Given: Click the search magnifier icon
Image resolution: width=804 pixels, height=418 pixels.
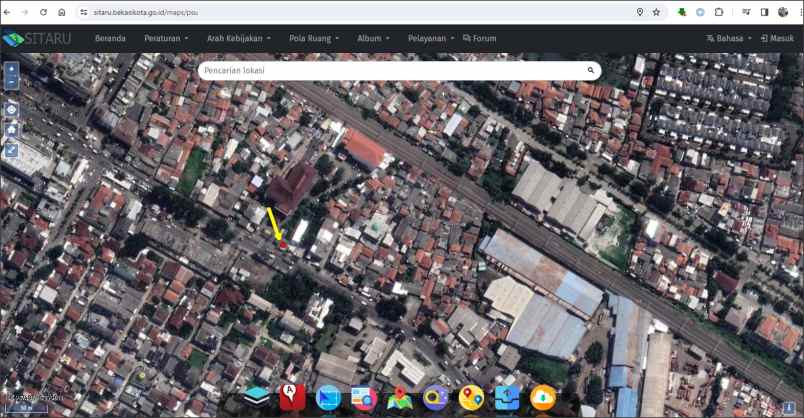Looking at the screenshot, I should [591, 70].
